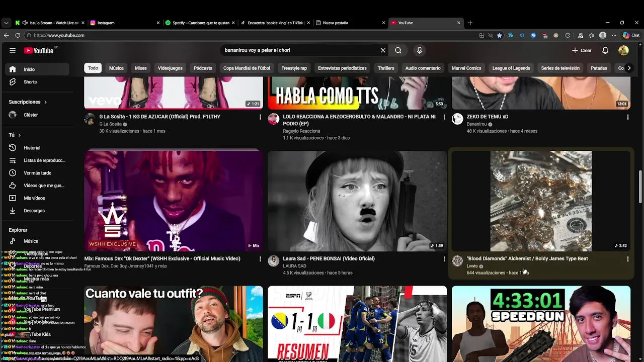The width and height of the screenshot is (644, 362).
Task: Open options for LOLO REACCIONA video
Action: pos(444,117)
